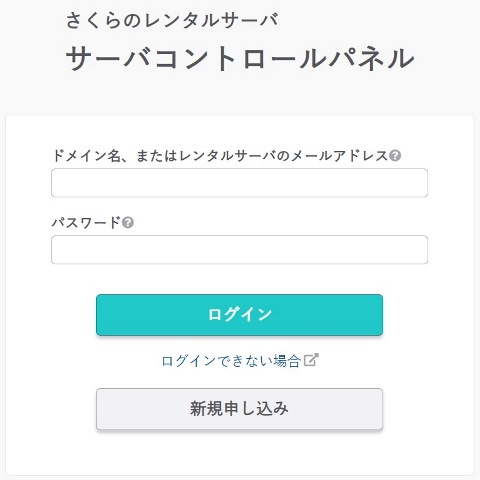
Task: Click the 新規申し込み button
Action: point(239,409)
